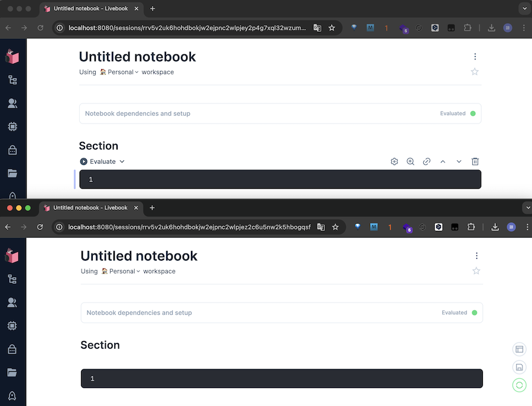Open notebook three-dot menu in bottom window
532x406 pixels.
476,255
